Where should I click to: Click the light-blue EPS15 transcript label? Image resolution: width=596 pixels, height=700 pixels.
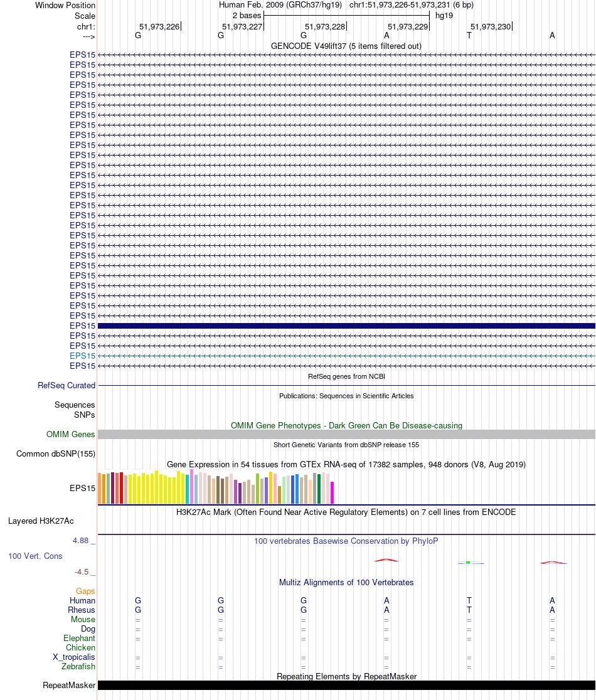pos(83,356)
